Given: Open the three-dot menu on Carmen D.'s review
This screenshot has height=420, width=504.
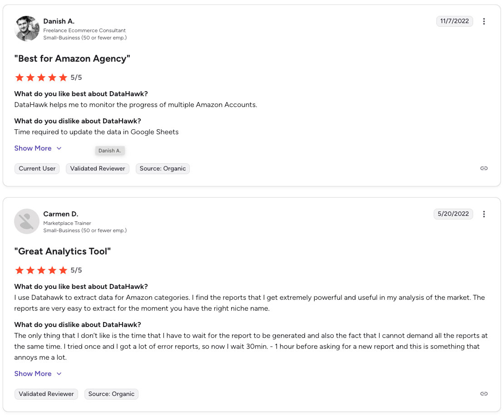Looking at the screenshot, I should [x=484, y=214].
